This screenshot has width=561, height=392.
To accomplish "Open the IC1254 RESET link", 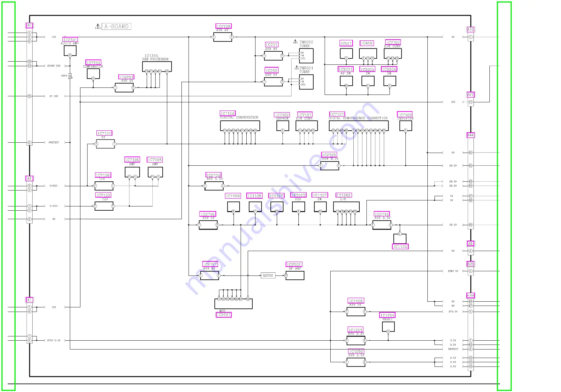I will click(387, 316).
